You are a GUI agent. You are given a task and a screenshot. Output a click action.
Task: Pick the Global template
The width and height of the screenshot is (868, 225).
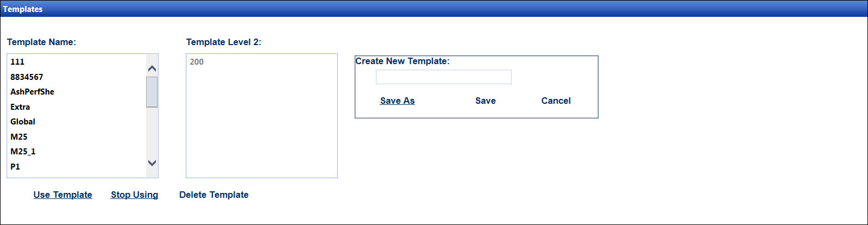click(23, 122)
